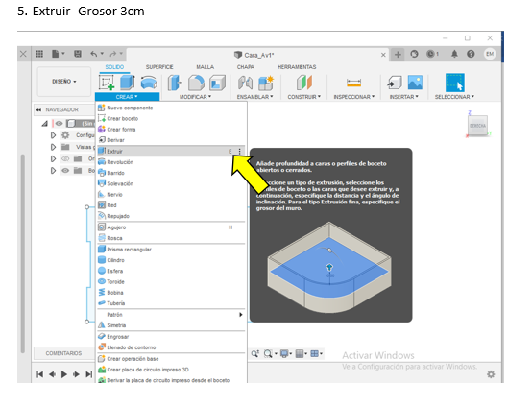Close the Cara_Av1 document tab
532x407 pixels.
point(383,55)
